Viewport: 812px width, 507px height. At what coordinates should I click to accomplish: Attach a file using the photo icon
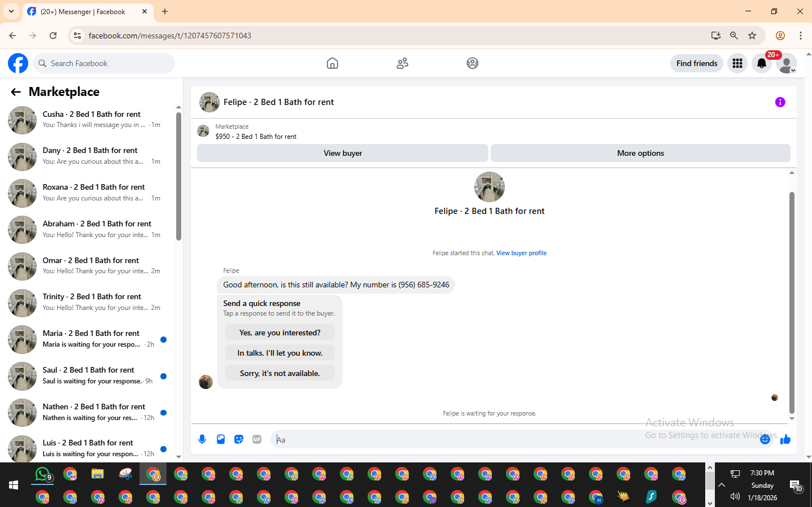221,439
